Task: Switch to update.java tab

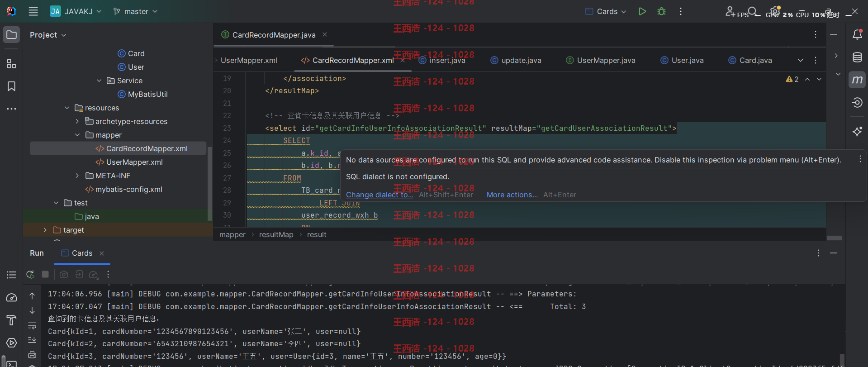Action: pos(516,60)
